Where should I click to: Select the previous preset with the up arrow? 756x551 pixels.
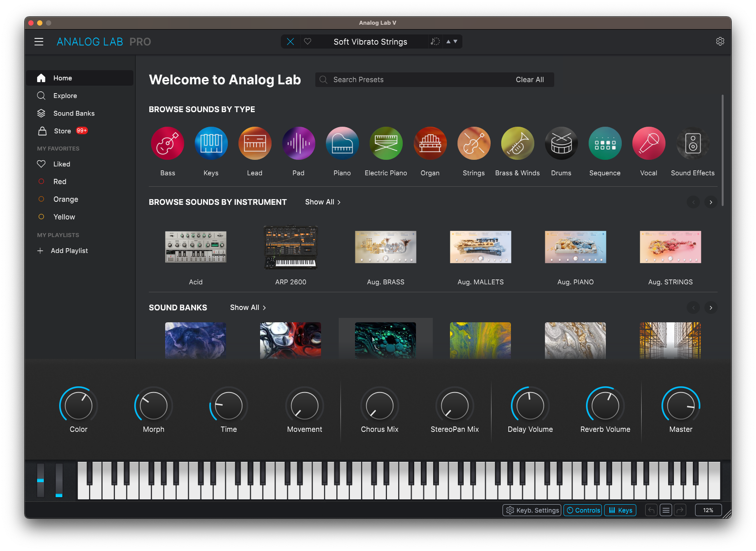point(448,42)
